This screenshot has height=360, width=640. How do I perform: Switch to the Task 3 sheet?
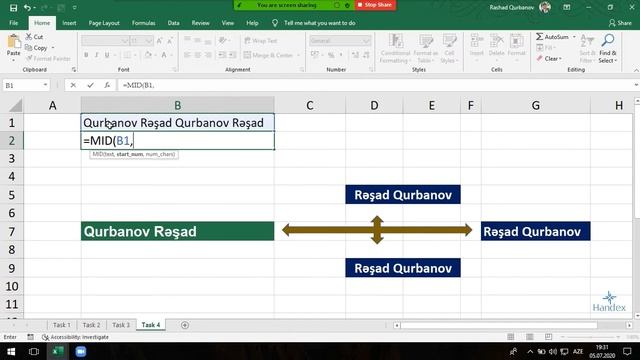point(121,325)
